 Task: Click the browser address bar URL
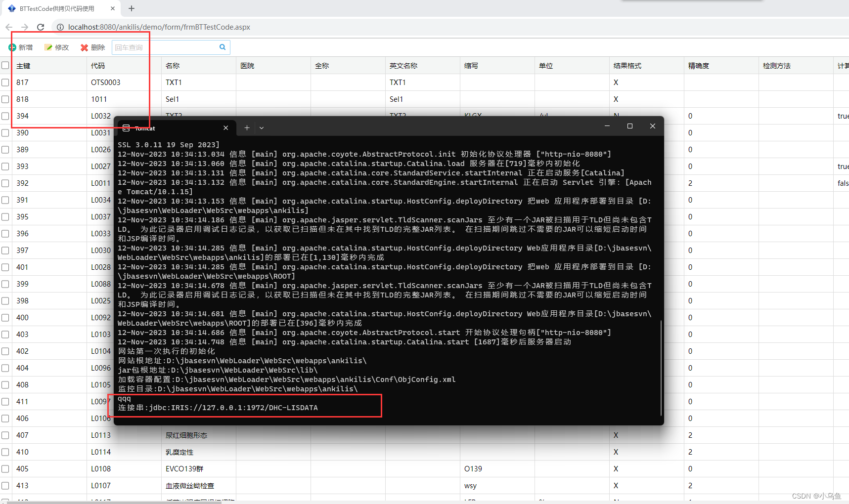point(159,27)
